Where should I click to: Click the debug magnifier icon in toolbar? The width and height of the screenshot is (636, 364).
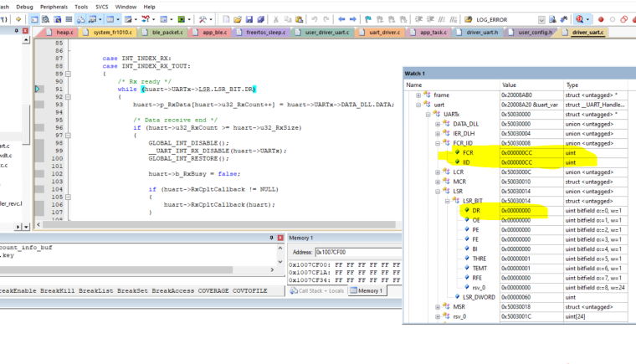(x=581, y=19)
